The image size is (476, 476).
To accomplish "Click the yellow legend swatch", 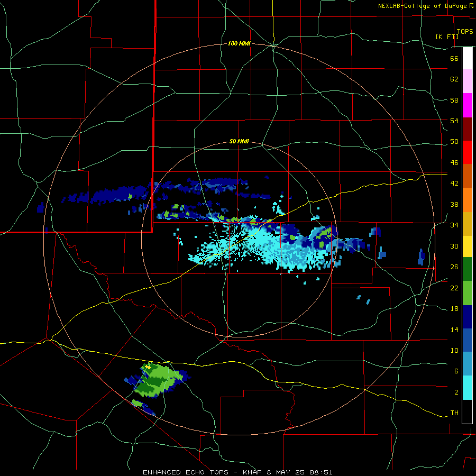I will 467,246.
